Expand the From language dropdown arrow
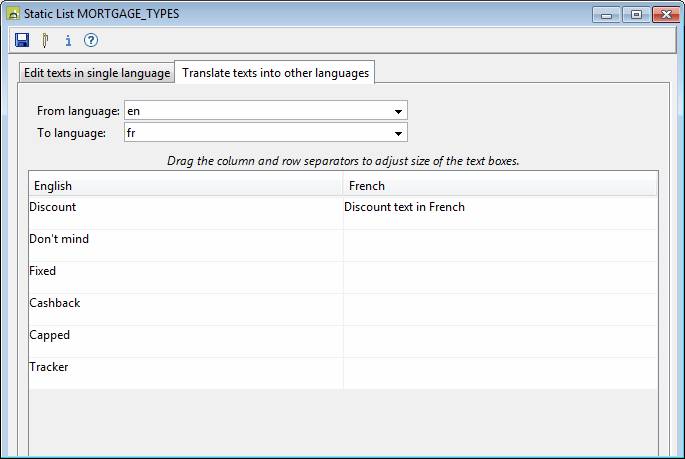 click(398, 111)
